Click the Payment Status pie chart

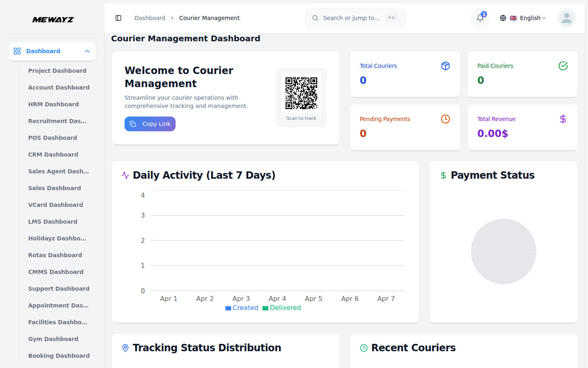[503, 251]
